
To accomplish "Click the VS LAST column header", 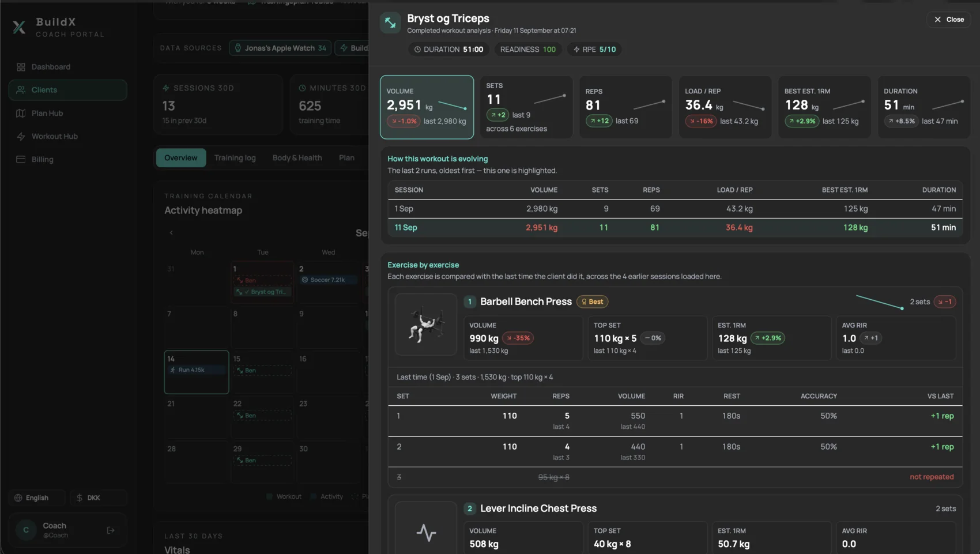I will coord(940,397).
